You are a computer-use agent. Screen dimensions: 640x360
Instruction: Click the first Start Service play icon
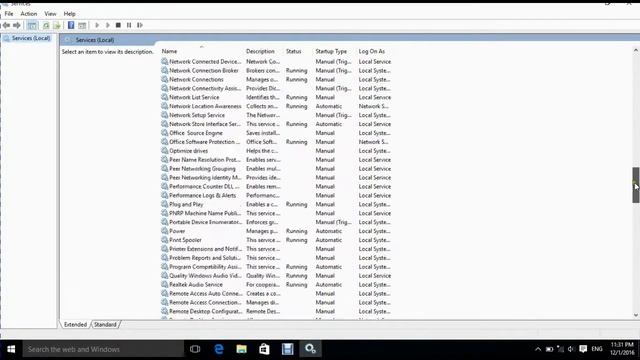point(97,25)
